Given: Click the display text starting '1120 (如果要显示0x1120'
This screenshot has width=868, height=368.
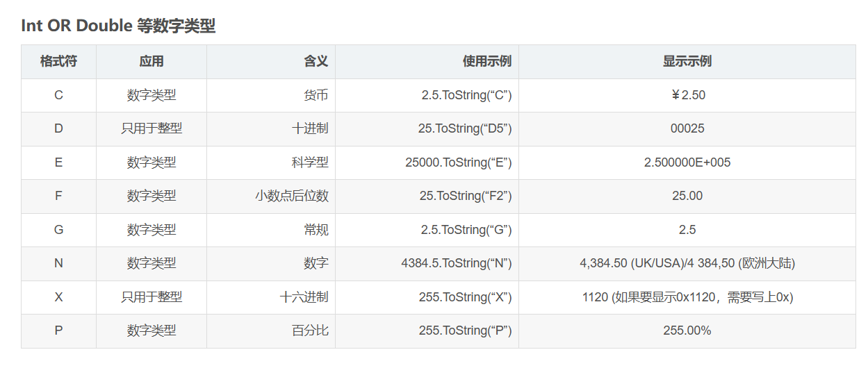Looking at the screenshot, I should click(x=687, y=297).
